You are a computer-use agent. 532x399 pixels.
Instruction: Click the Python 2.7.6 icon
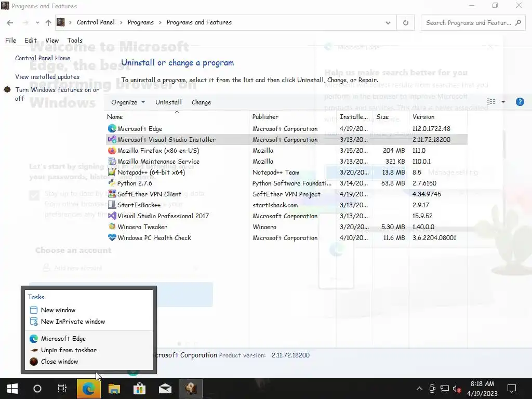[112, 183]
